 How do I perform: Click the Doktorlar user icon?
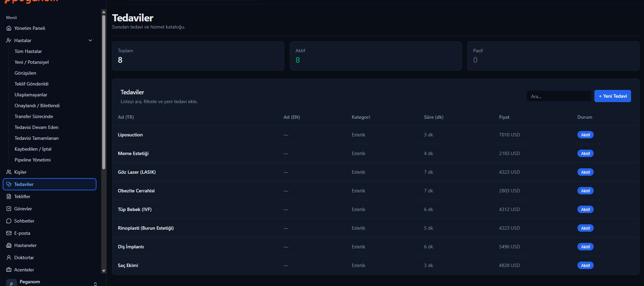(x=9, y=258)
